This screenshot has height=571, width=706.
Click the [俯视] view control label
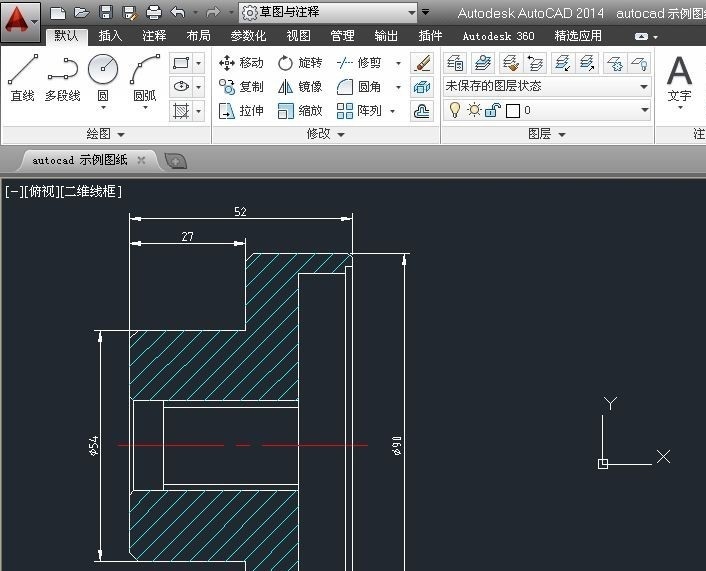coord(41,191)
